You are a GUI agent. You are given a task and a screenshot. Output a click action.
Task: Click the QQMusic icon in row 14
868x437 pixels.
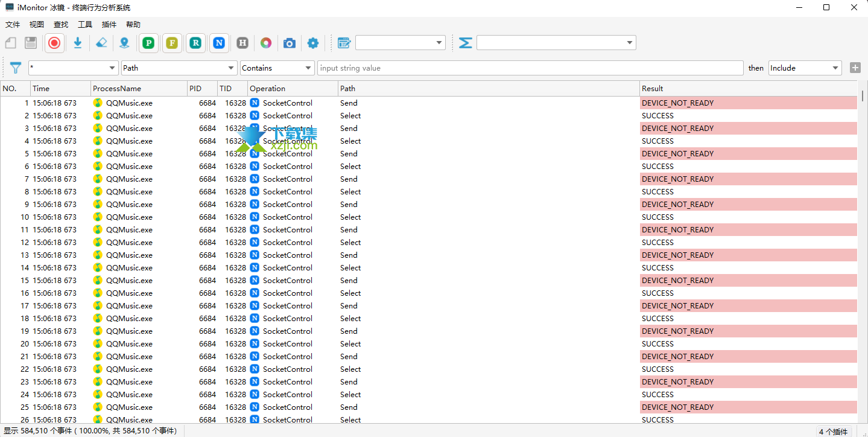(98, 267)
